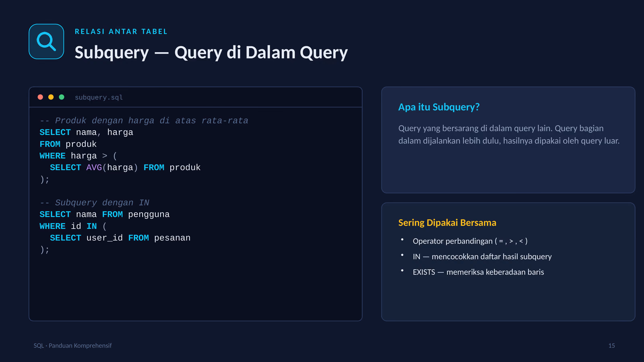This screenshot has height=362, width=644.
Task: Select the subquery.sql file name label
Action: (99, 97)
